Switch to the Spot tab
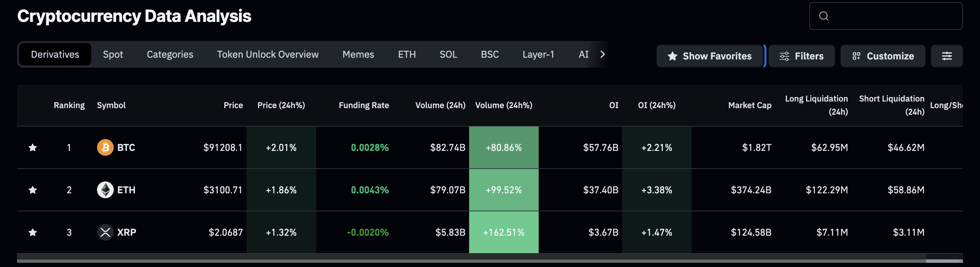The height and width of the screenshot is (267, 980). [113, 54]
